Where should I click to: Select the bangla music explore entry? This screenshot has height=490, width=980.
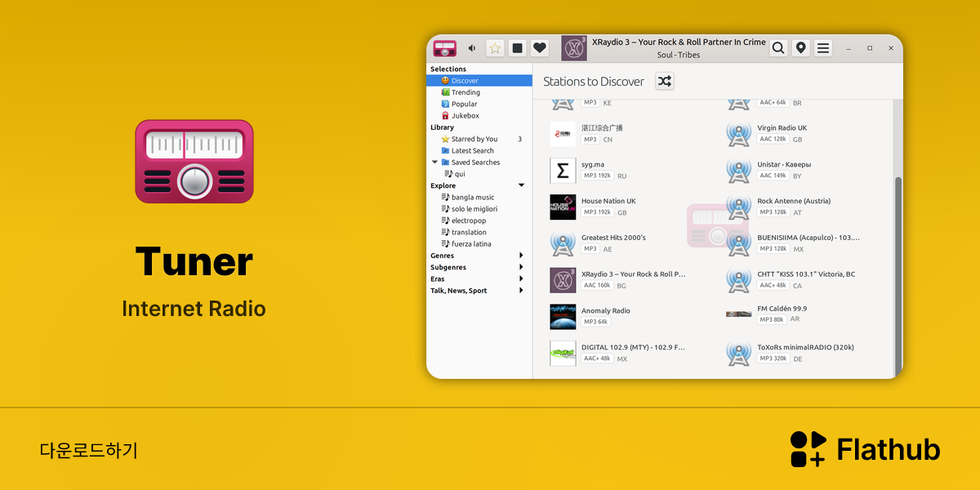479,197
